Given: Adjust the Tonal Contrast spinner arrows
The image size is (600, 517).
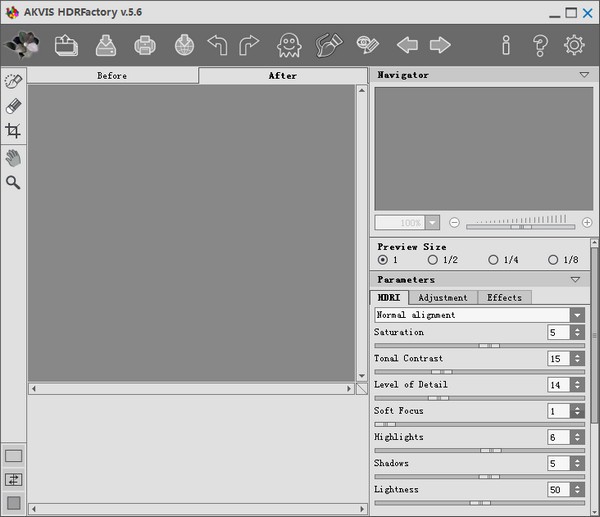Looking at the screenshot, I should click(x=577, y=359).
